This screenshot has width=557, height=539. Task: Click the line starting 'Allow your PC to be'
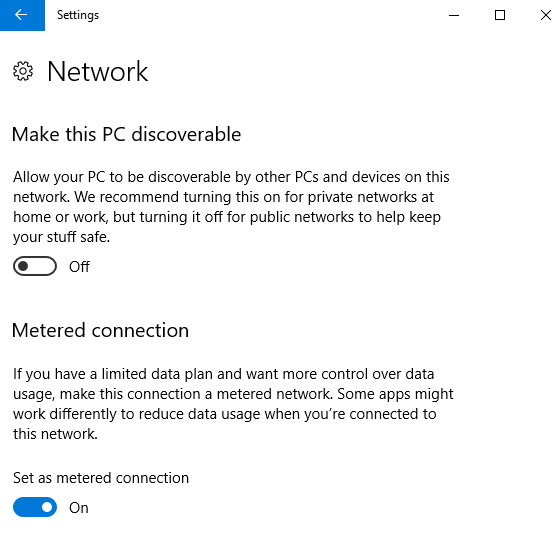click(231, 177)
